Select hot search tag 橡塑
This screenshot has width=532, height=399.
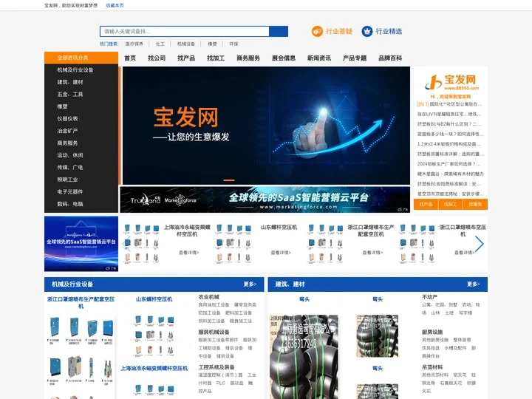(212, 44)
